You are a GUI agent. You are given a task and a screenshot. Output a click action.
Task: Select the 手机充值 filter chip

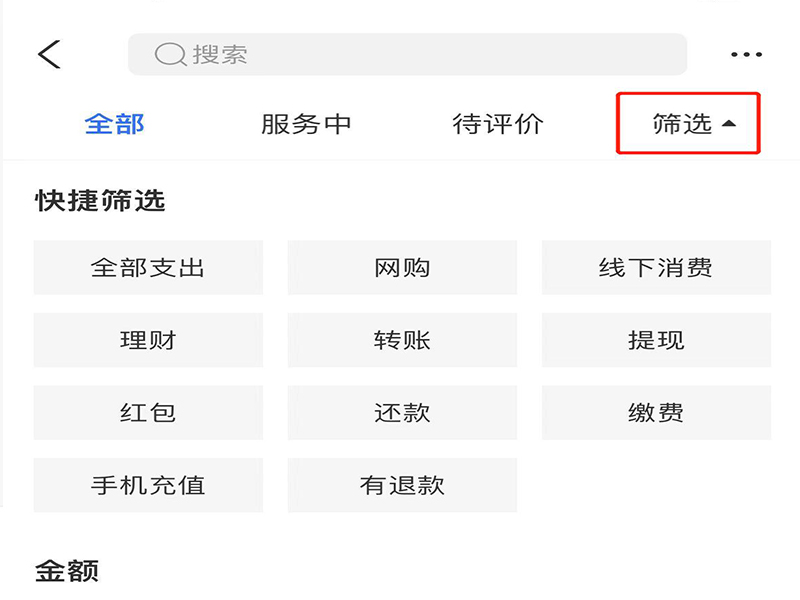tap(148, 485)
